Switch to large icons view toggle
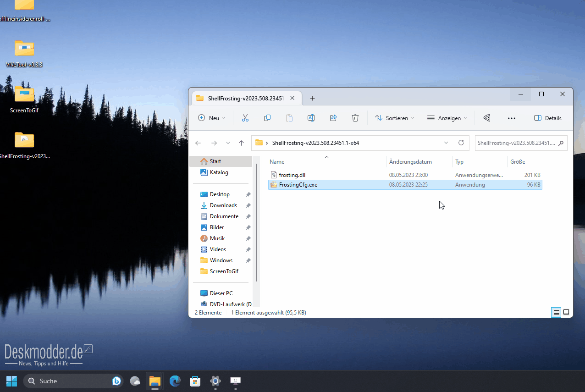 (x=566, y=313)
